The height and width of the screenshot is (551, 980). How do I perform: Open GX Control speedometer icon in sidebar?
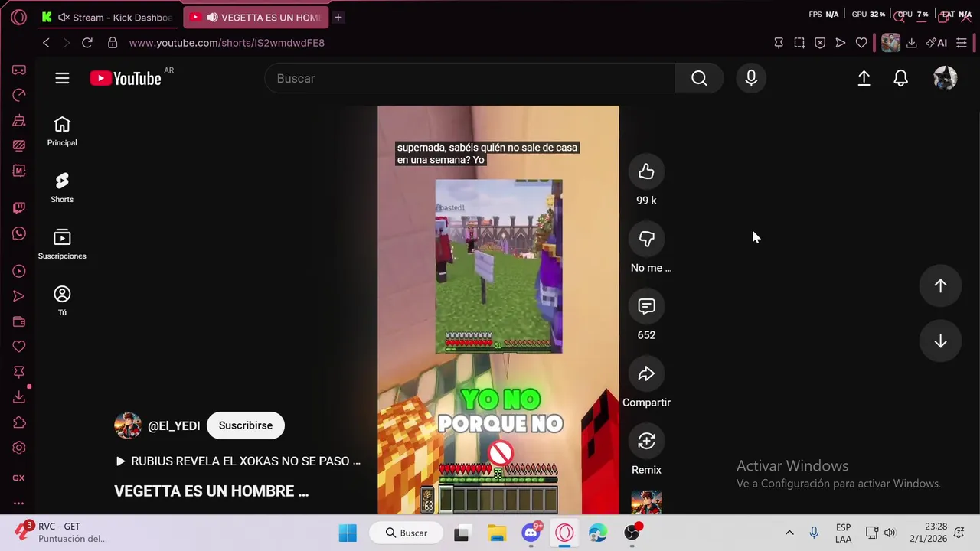pos(19,95)
